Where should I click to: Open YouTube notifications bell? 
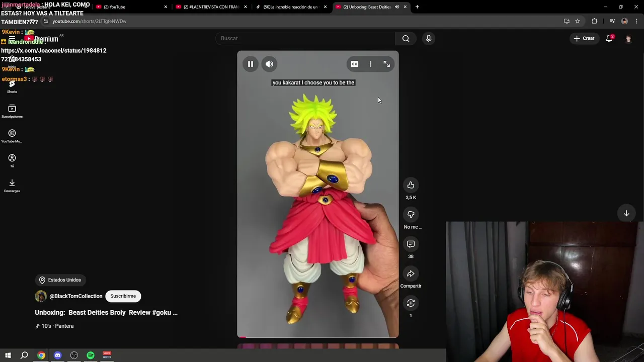(609, 39)
